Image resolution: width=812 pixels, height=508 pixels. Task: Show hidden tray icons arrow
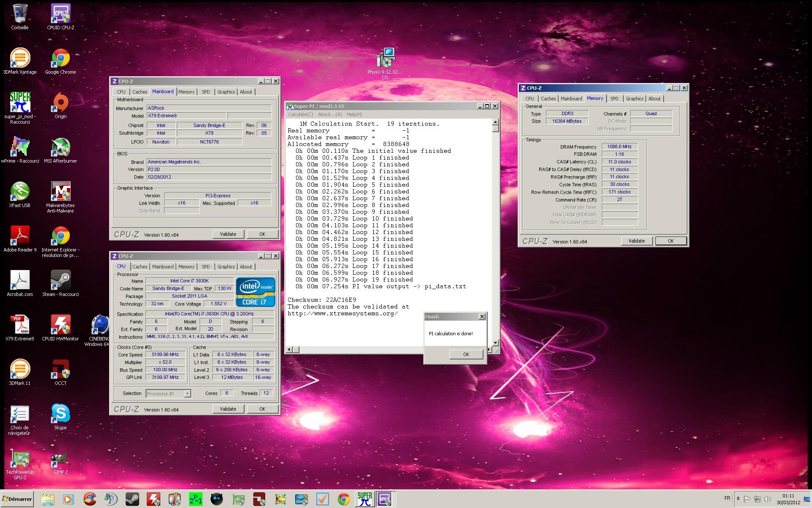[x=738, y=499]
